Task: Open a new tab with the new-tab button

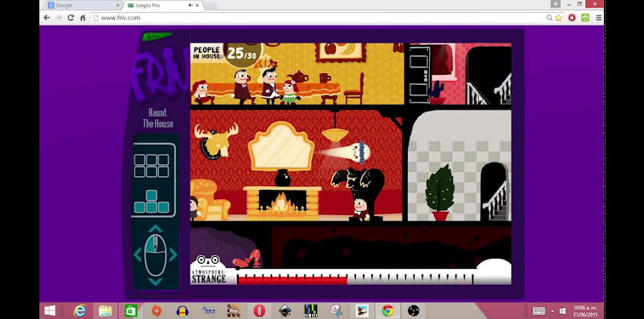Action: click(210, 5)
